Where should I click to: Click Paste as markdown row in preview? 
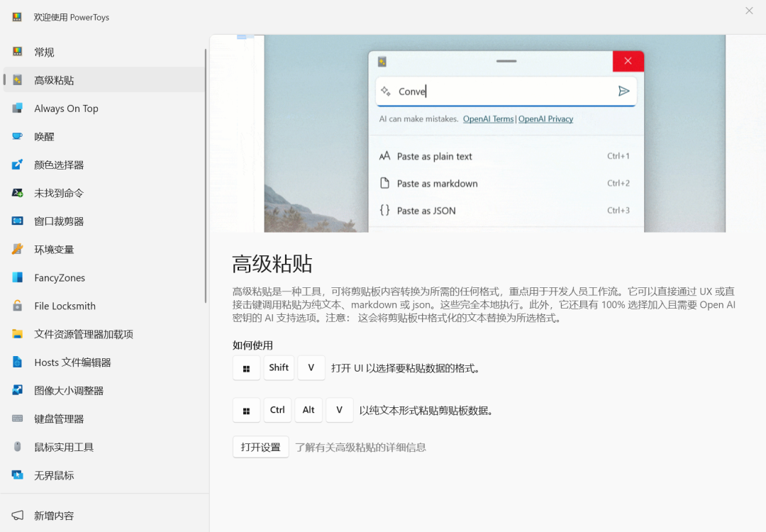click(x=506, y=184)
